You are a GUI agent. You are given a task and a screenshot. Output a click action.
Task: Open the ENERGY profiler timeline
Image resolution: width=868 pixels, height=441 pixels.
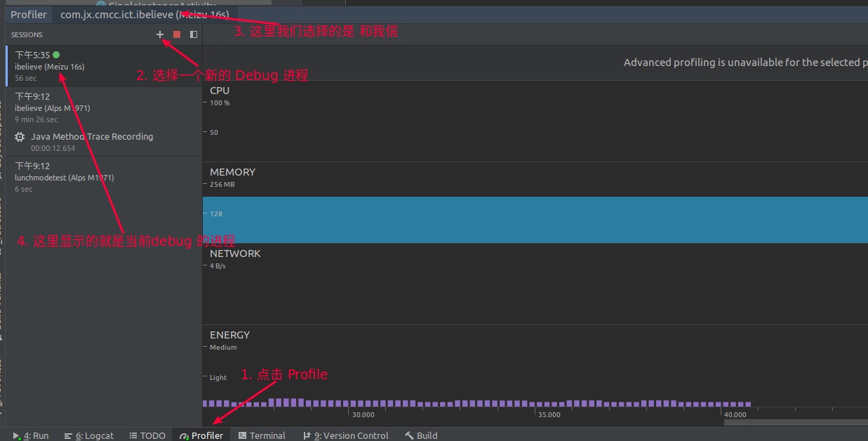coord(535,367)
